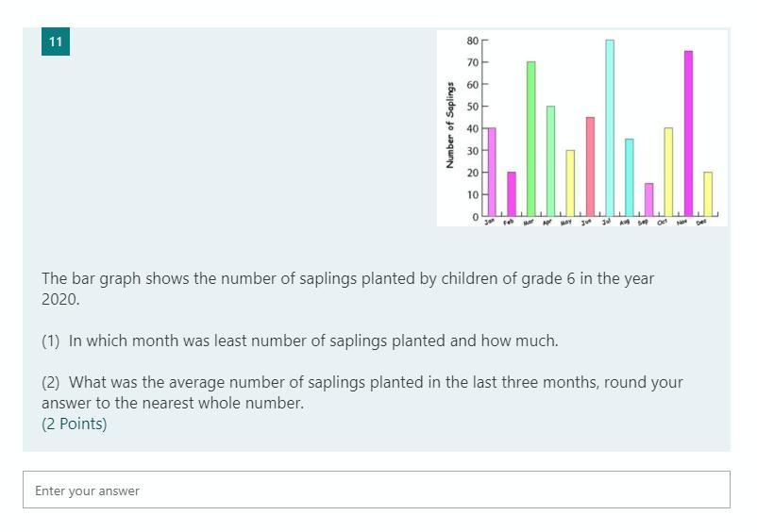This screenshot has height=532, width=757.
Task: Click the magenta November bar
Action: [688, 133]
